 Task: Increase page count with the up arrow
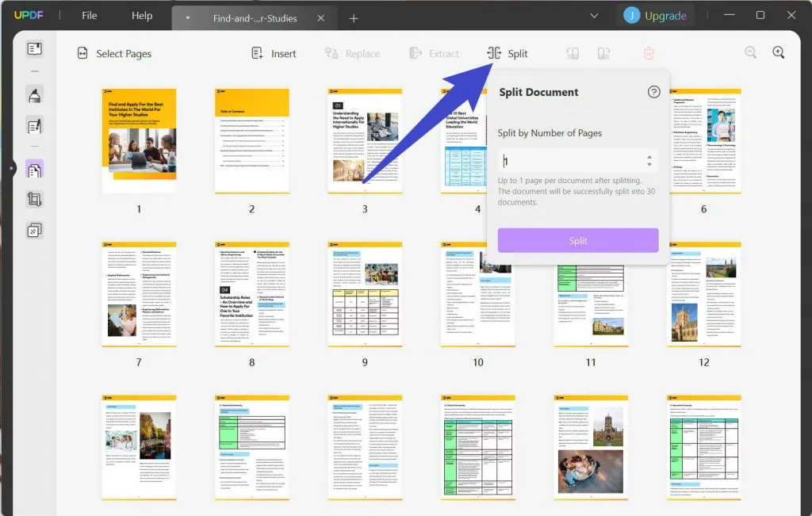pyautogui.click(x=647, y=155)
